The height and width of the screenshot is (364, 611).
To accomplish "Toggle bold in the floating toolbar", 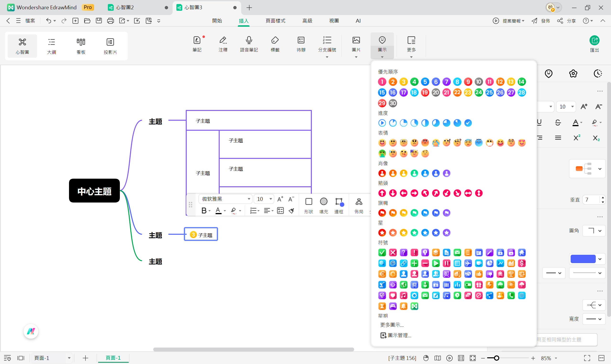I will pyautogui.click(x=204, y=211).
